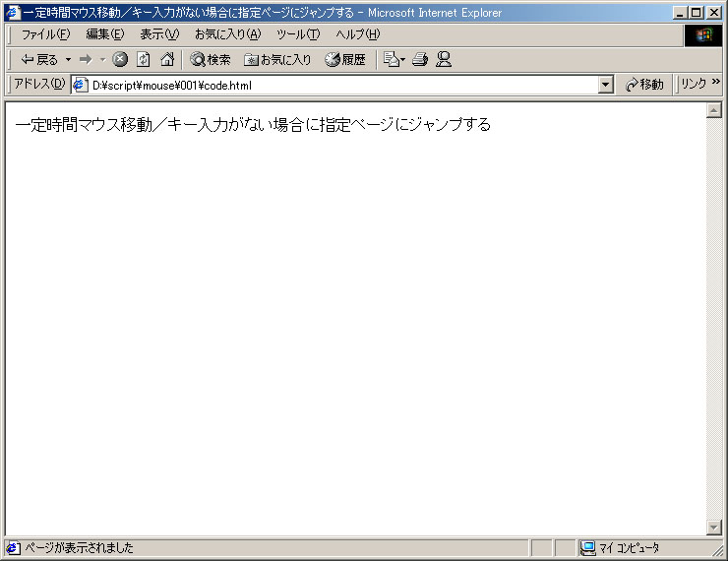Click the scrollbar up arrow

tap(713, 110)
